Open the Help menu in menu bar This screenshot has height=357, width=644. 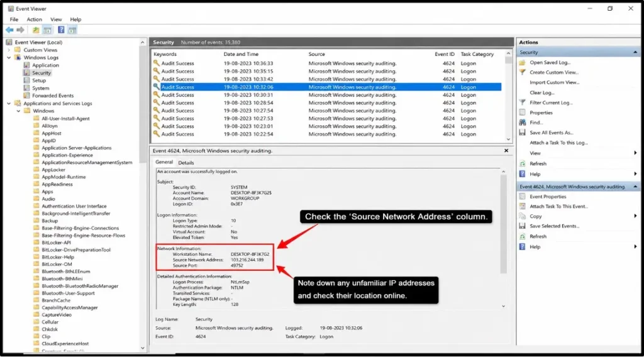(75, 19)
